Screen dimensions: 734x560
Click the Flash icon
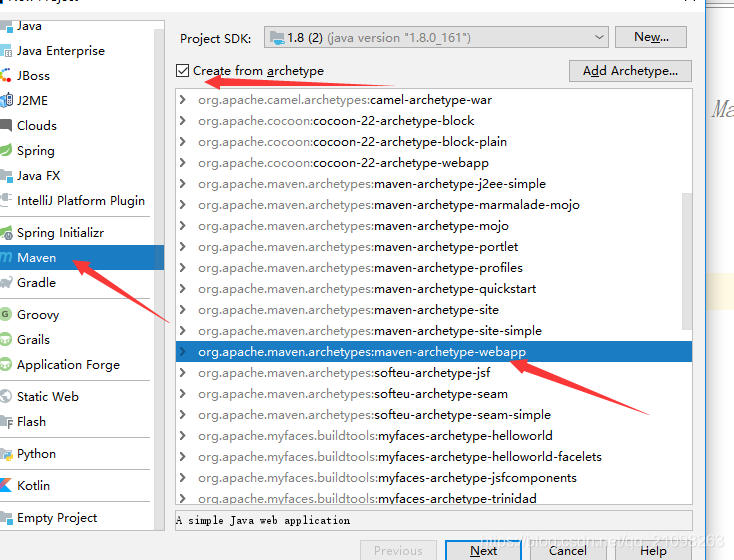(6, 422)
